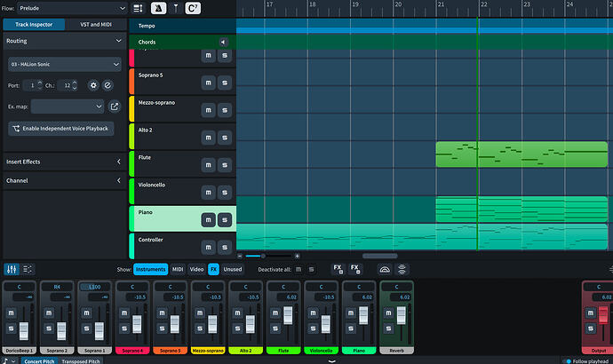Mute the Controller track
The width and height of the screenshot is (613, 364).
[x=209, y=247]
